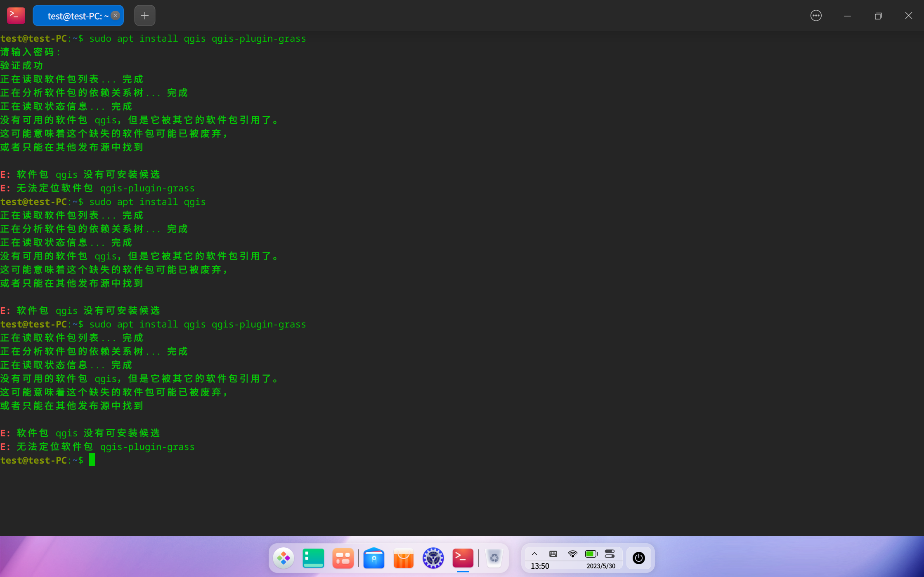Toggle the quick settings panel in tray
The width and height of the screenshot is (924, 577).
(x=610, y=553)
